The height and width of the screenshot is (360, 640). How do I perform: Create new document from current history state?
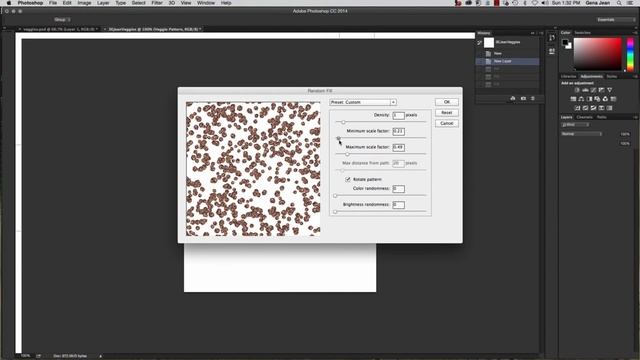click(x=513, y=98)
